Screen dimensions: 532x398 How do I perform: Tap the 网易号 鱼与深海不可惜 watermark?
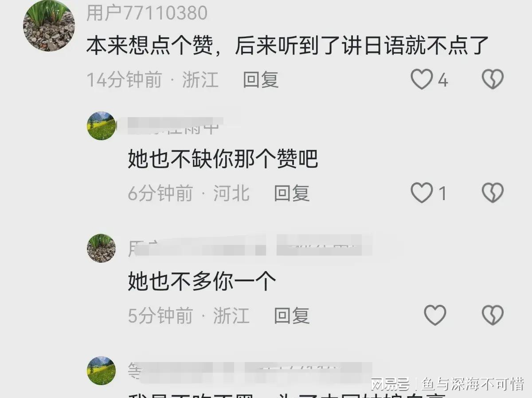tap(447, 384)
